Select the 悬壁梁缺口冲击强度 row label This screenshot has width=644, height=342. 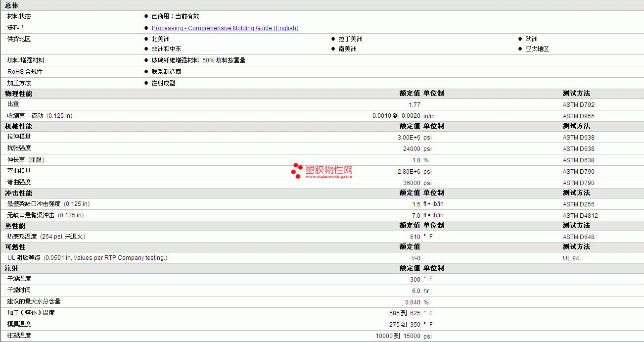tap(48, 204)
